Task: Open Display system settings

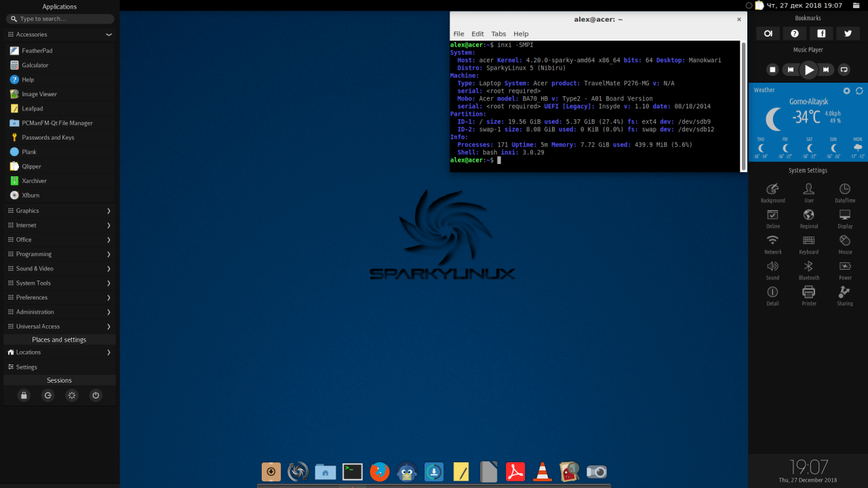Action: (x=845, y=219)
